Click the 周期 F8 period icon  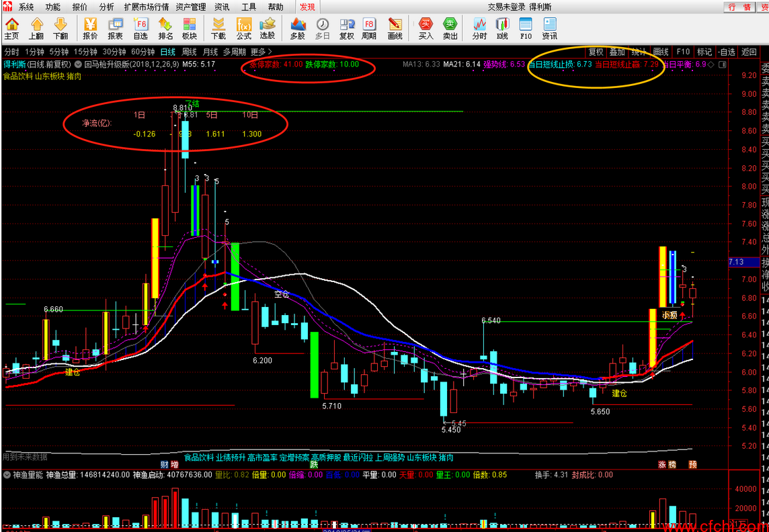pos(369,28)
